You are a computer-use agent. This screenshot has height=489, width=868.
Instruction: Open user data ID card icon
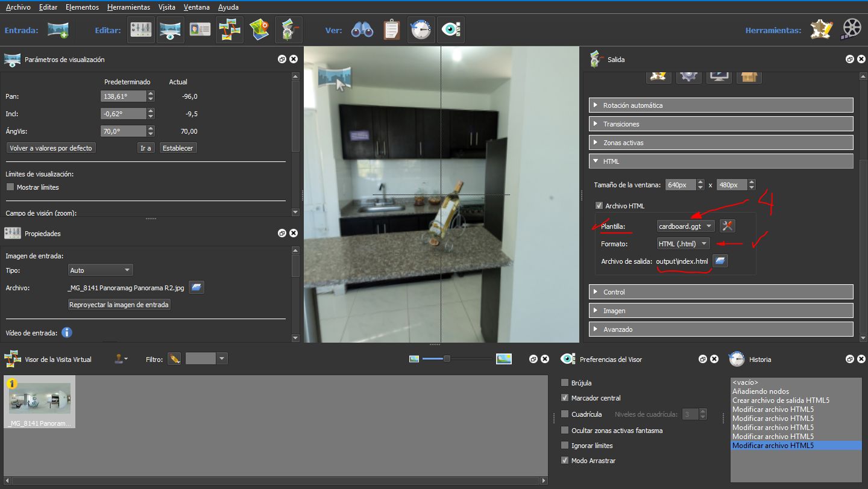click(200, 30)
